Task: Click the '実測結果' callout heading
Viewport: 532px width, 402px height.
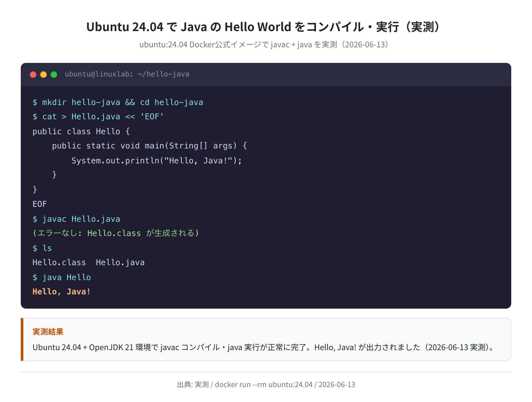Action: [x=48, y=332]
